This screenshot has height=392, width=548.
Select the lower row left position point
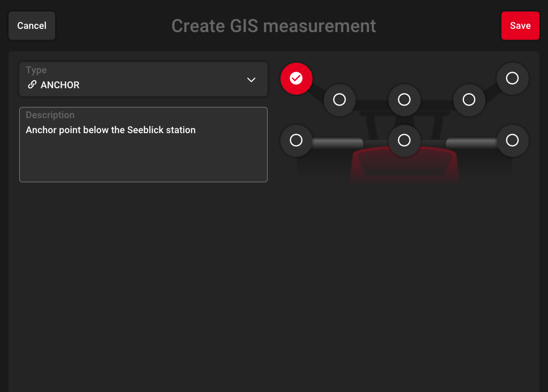[x=296, y=141]
